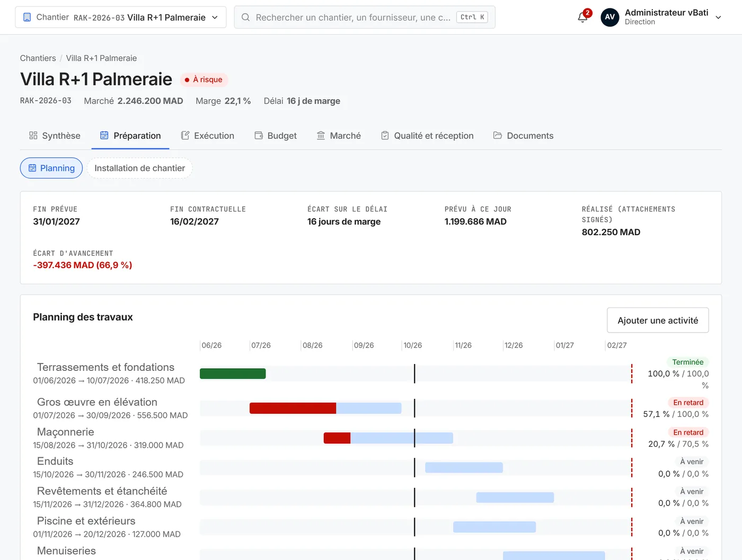742x560 pixels.
Task: Click the Exécution tab pencil icon
Action: [185, 136]
